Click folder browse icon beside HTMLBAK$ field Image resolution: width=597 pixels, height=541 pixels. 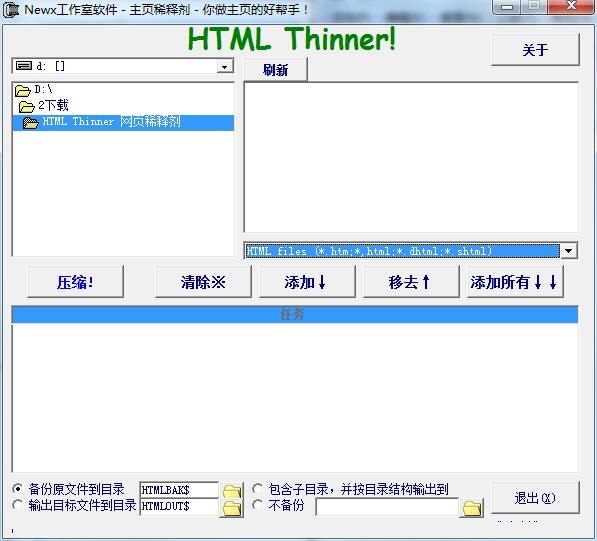click(232, 491)
